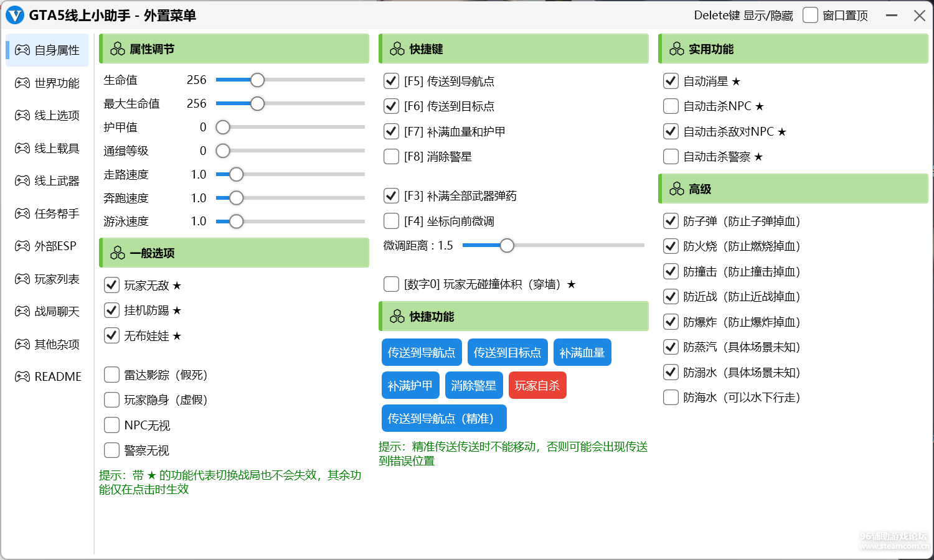Click the 传送到导航点（精准）button
934x560 pixels.
(443, 419)
